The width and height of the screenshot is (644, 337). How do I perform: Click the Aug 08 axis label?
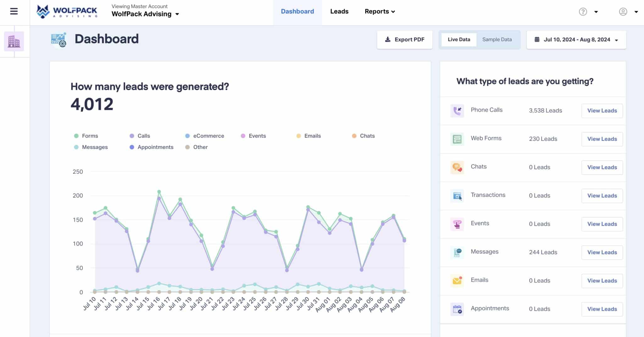[x=398, y=305]
